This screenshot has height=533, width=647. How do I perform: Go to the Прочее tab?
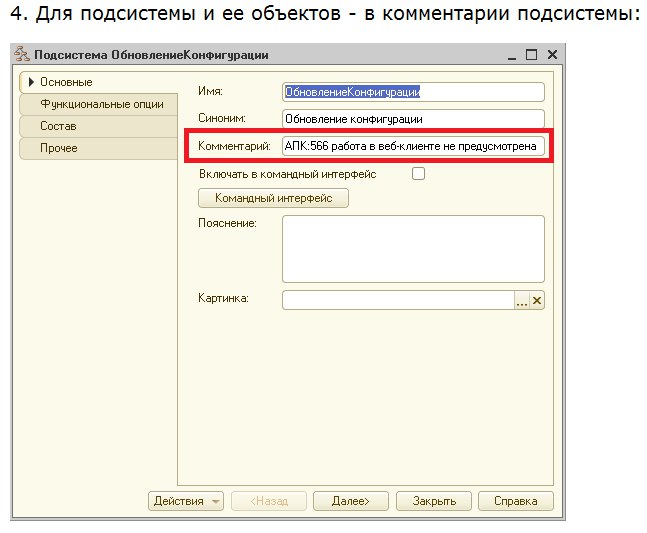(x=98, y=148)
